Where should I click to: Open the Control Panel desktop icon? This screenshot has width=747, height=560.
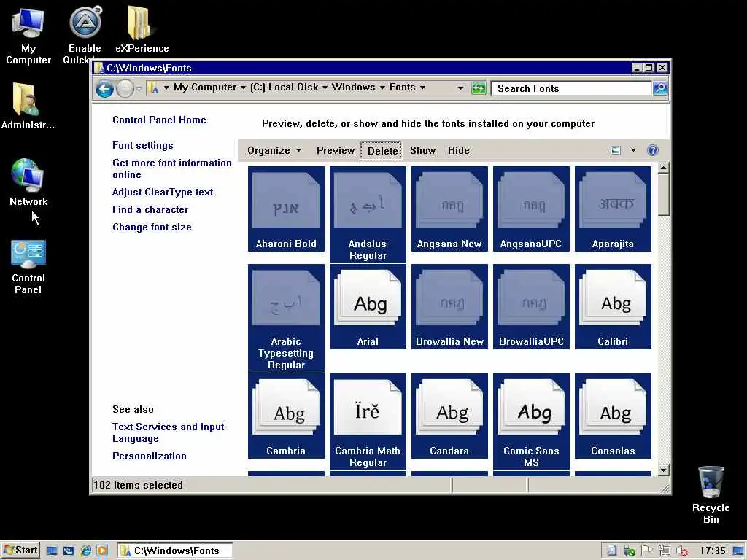[x=28, y=267]
